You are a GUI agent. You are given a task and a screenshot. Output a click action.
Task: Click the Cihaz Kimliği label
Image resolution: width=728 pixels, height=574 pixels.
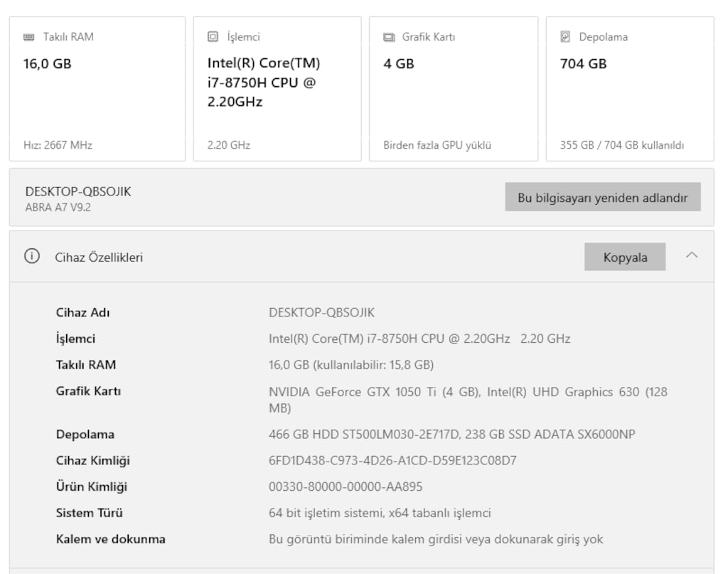93,461
